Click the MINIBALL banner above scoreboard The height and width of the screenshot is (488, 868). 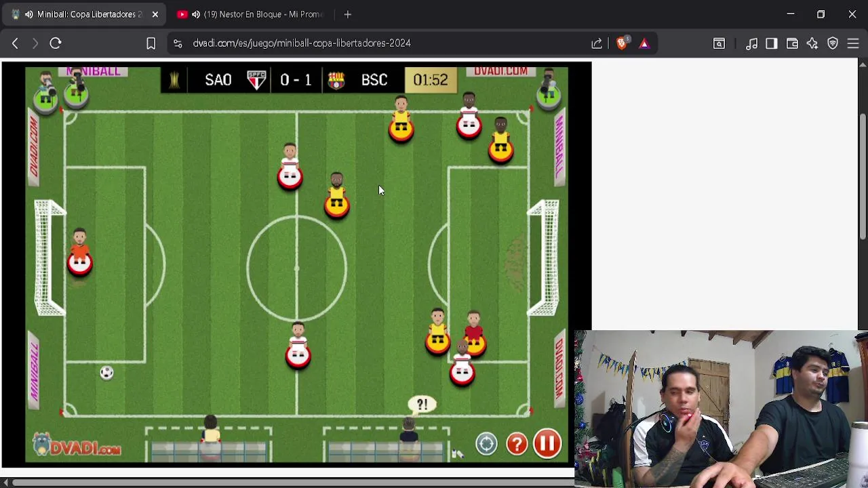point(94,71)
